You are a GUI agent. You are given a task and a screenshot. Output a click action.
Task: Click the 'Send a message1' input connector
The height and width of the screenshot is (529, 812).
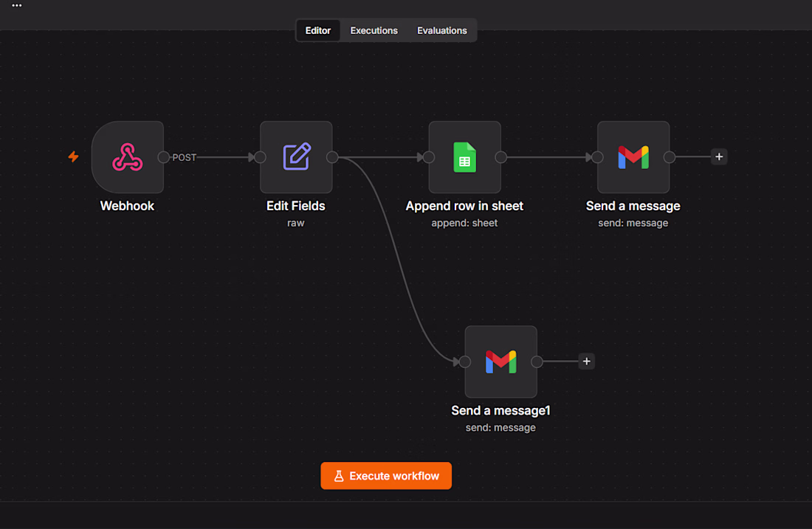click(x=465, y=362)
